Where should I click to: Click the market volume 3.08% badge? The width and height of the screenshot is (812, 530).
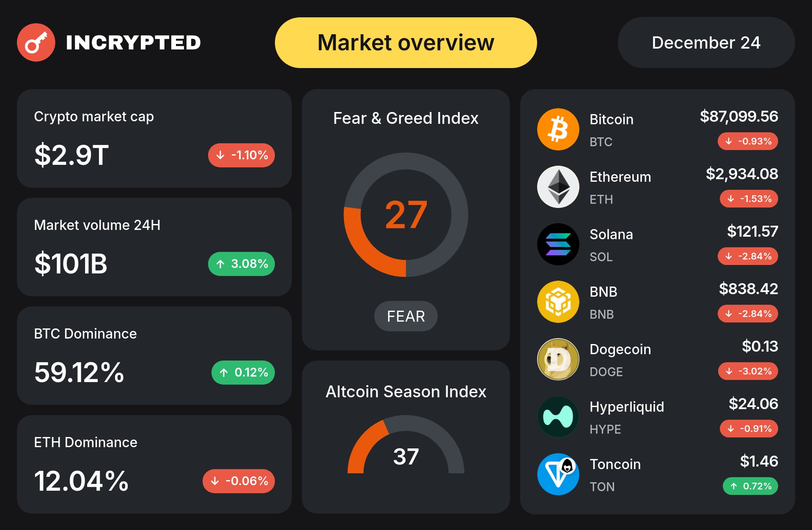click(x=241, y=264)
